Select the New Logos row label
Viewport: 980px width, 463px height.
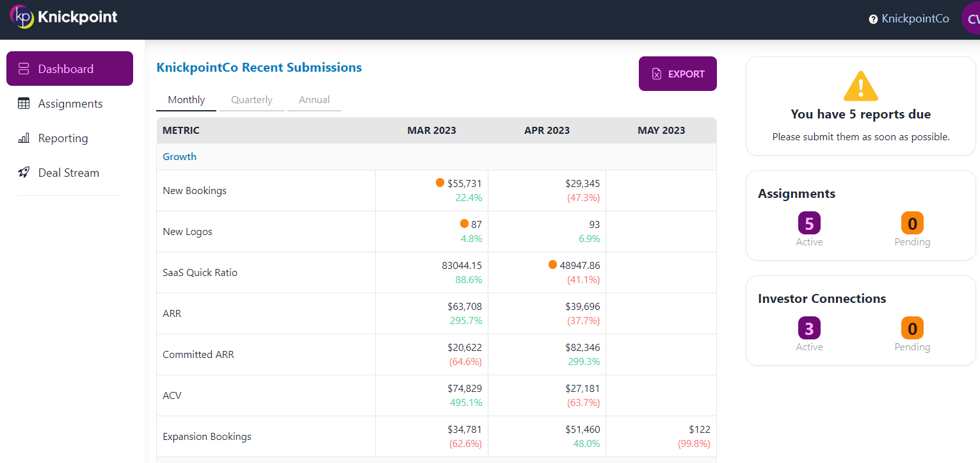pos(188,231)
